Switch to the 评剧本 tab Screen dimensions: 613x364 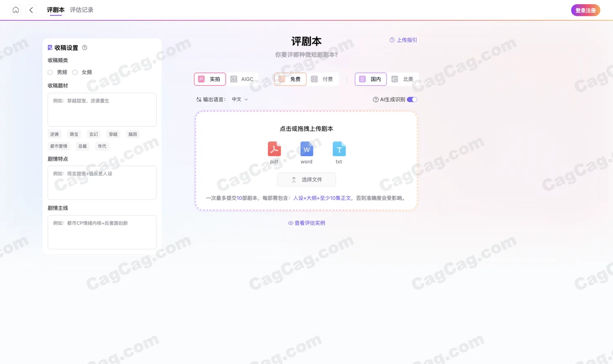tap(56, 10)
